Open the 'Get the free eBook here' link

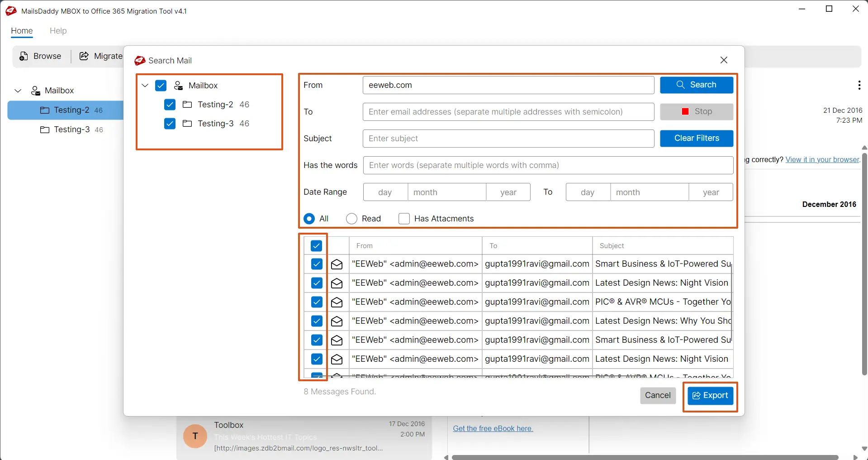[493, 428]
